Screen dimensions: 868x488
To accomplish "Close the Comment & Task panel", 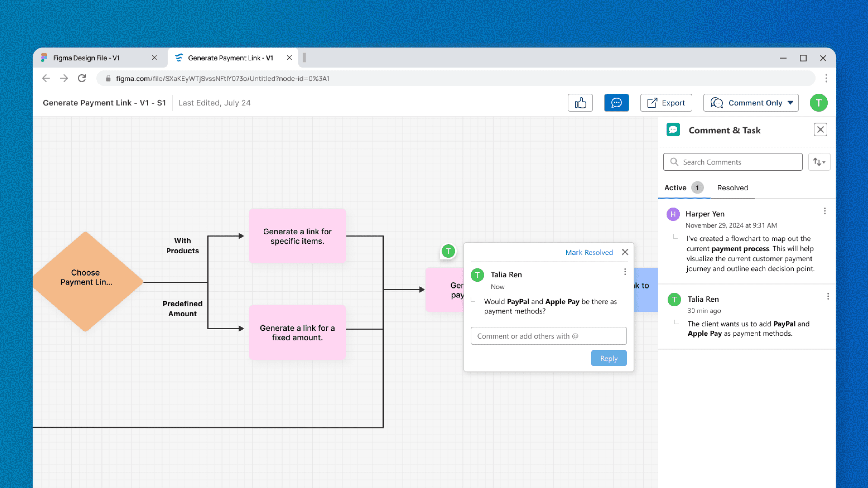I will 820,130.
